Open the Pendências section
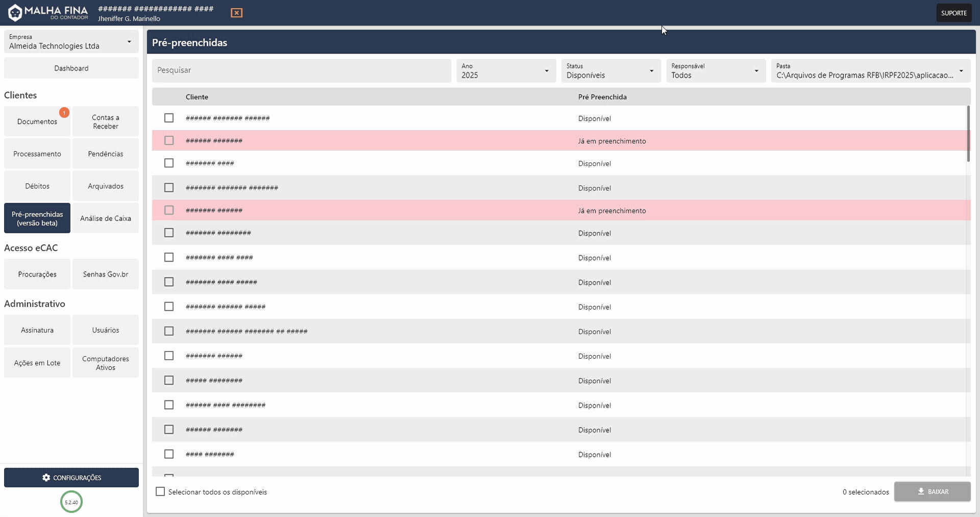 (x=105, y=153)
